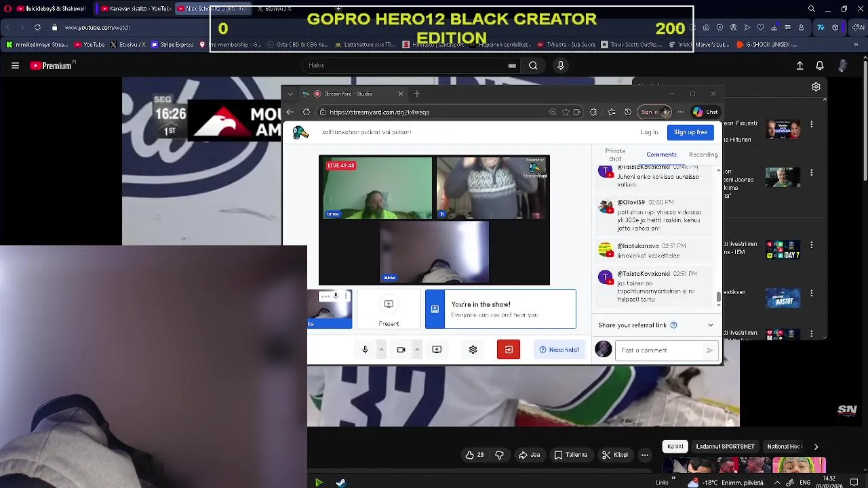Click the Edge Sign in button
This screenshot has width=868, height=488.
tap(654, 113)
